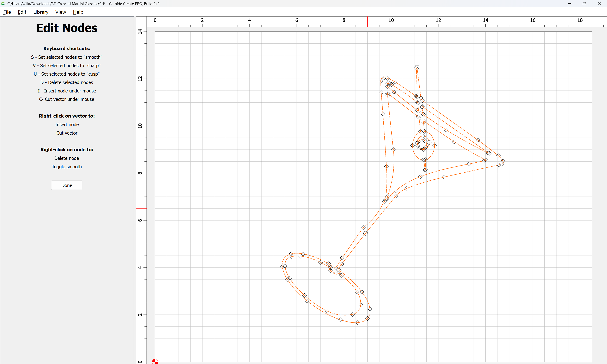Open the Library menu
The width and height of the screenshot is (607, 364).
(x=41, y=12)
